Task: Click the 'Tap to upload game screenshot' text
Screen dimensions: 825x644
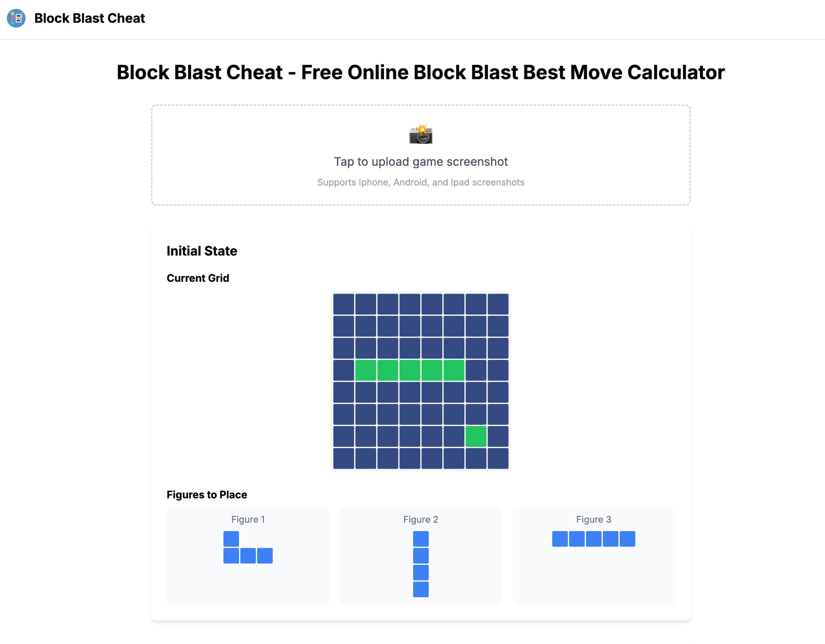Action: 420,161
